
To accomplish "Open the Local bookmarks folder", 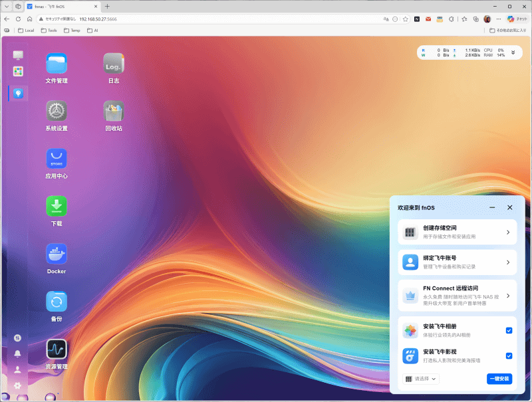I will click(26, 31).
